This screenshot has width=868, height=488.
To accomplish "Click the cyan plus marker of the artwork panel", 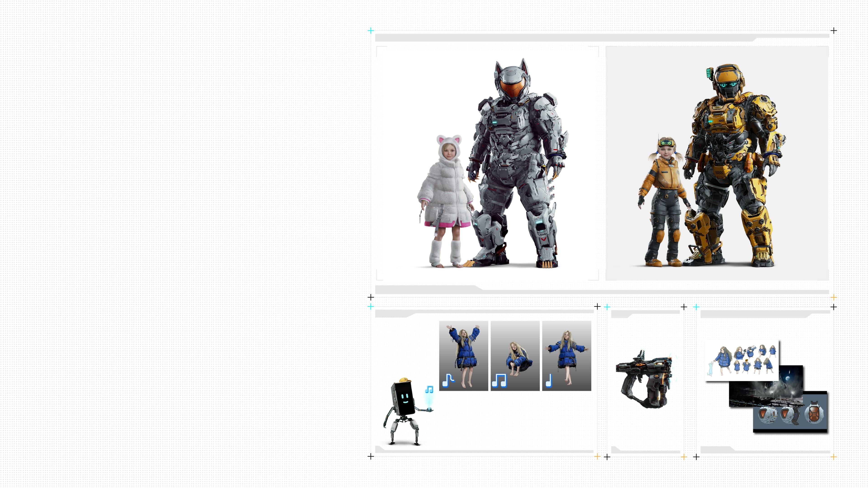I will [696, 307].
